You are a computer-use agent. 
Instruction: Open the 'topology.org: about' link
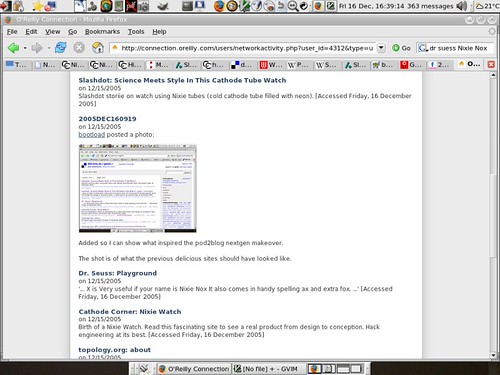(115, 350)
